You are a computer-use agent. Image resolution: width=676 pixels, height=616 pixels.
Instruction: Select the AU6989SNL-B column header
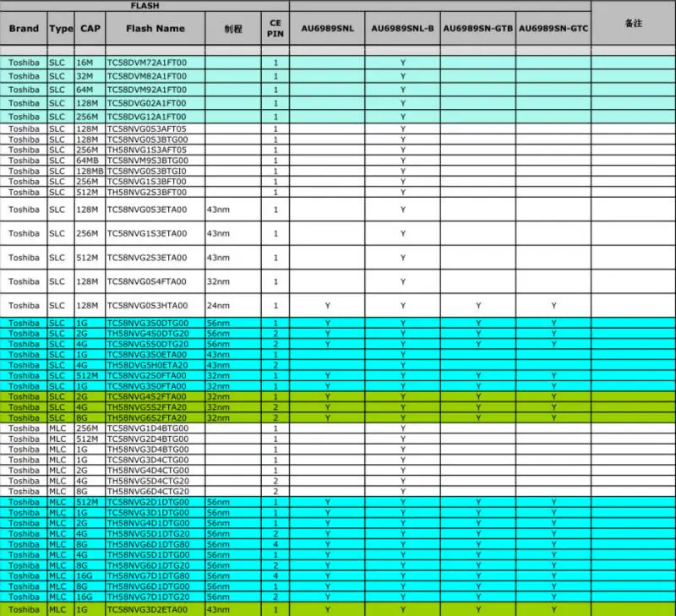(403, 29)
